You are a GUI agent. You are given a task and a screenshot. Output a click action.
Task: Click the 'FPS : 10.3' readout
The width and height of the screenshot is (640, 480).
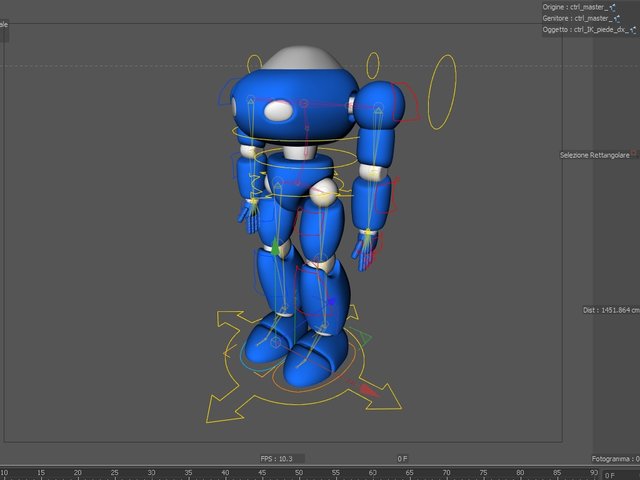coord(276,459)
